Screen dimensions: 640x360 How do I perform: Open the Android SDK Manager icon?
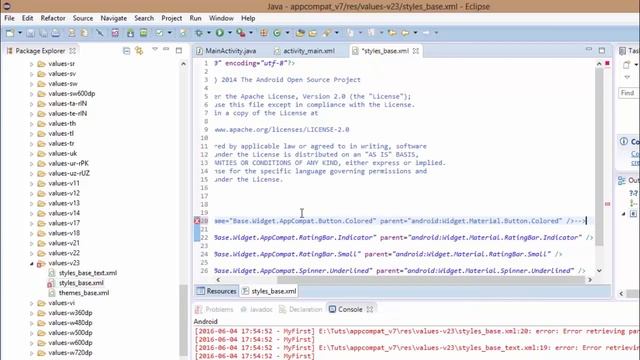130,33
